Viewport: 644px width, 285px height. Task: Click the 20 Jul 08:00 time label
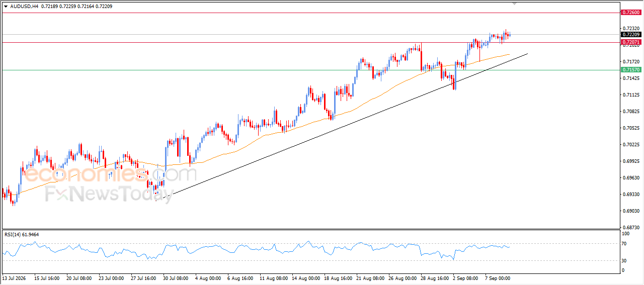coord(79,278)
